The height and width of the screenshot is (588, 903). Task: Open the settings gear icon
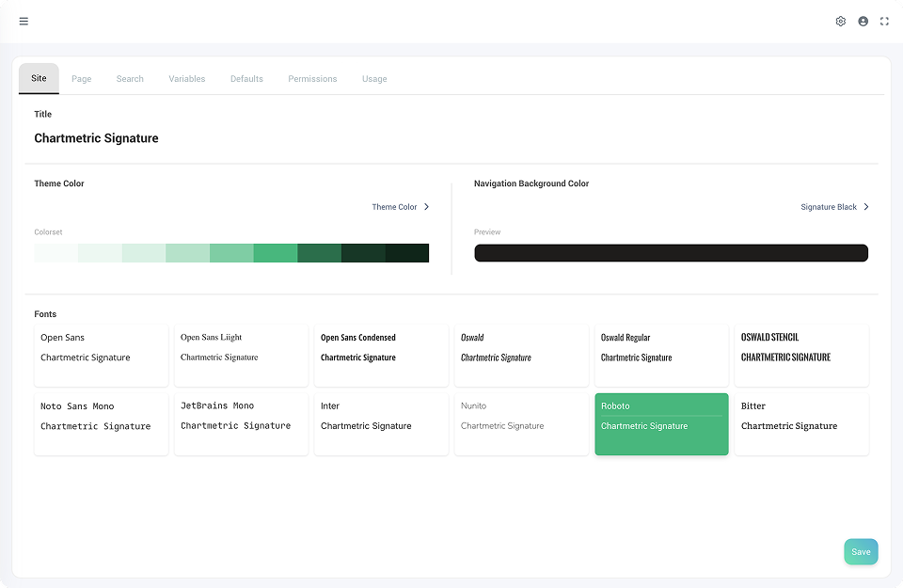(841, 22)
